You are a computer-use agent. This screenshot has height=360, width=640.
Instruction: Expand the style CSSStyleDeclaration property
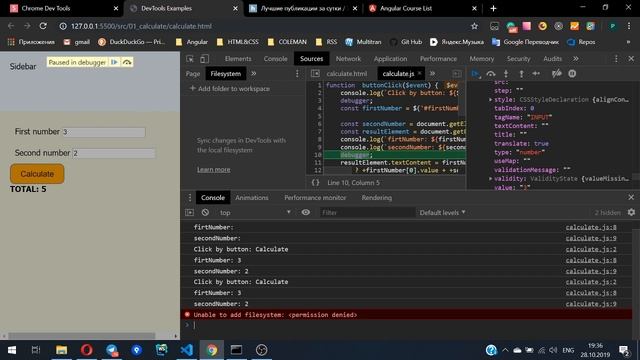tap(491, 100)
